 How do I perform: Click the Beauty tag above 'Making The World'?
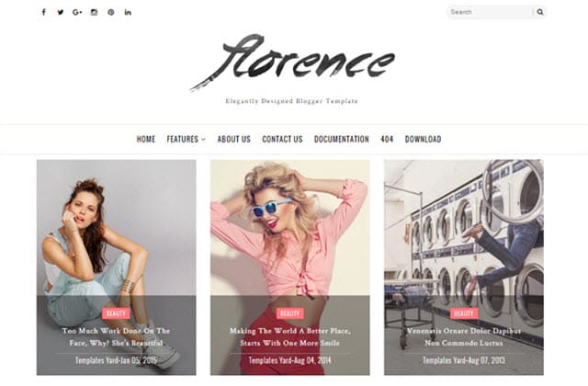tap(290, 313)
